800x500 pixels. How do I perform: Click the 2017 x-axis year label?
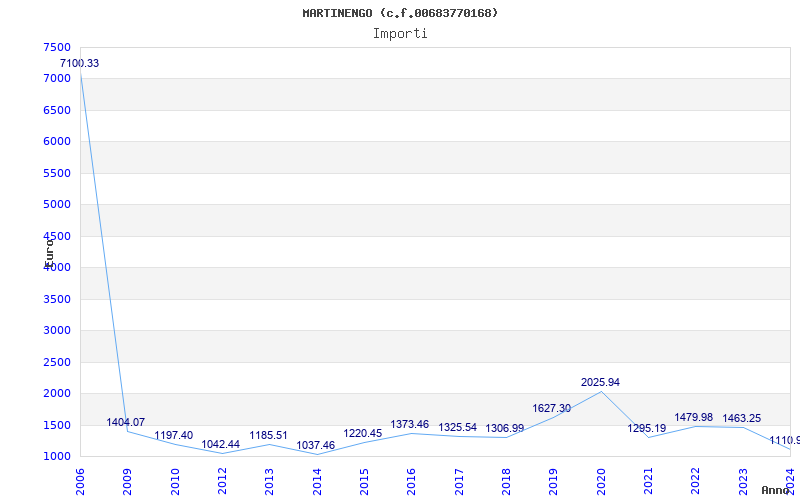(459, 482)
